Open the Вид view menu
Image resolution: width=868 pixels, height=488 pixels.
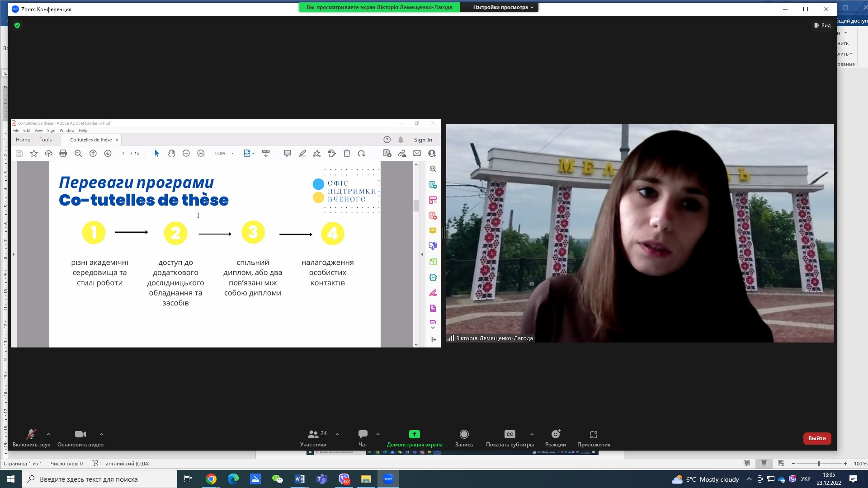[x=822, y=25]
